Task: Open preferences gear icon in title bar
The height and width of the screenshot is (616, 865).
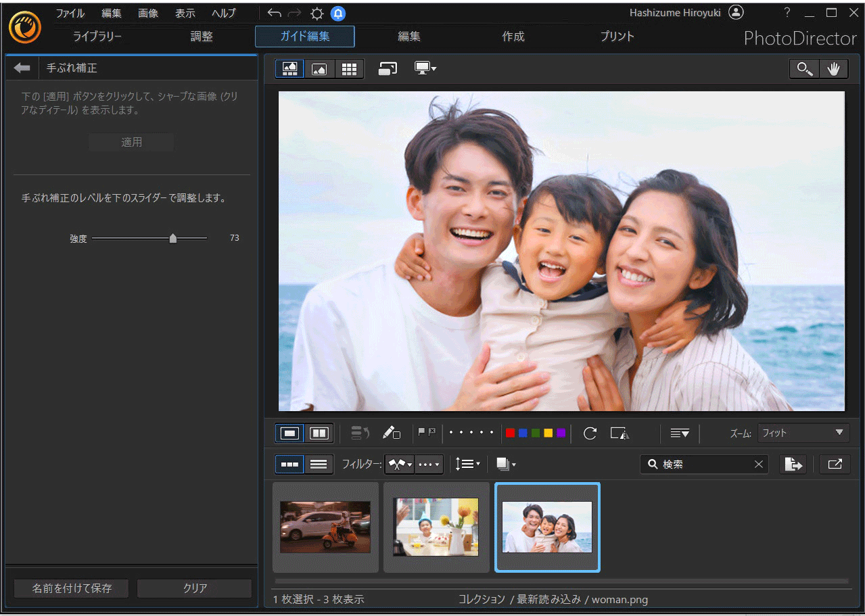Action: (317, 14)
